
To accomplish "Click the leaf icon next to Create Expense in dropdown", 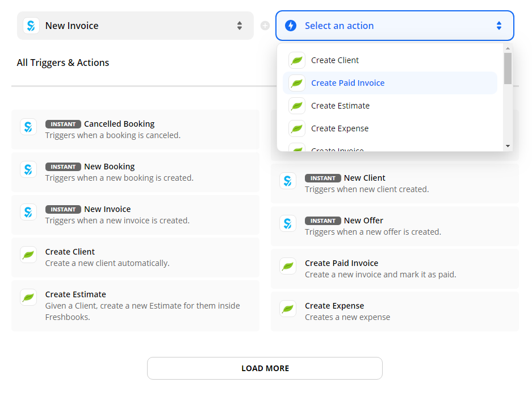I will click(x=296, y=128).
